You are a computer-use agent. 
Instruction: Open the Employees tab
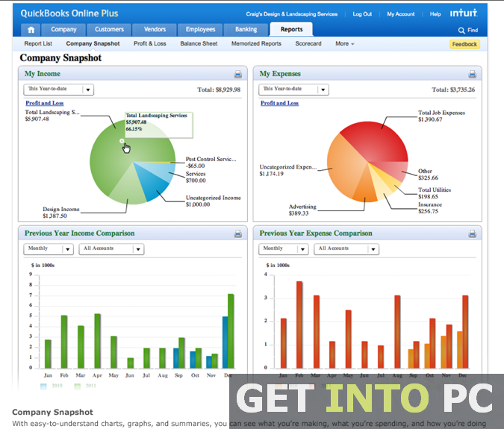[x=200, y=30]
